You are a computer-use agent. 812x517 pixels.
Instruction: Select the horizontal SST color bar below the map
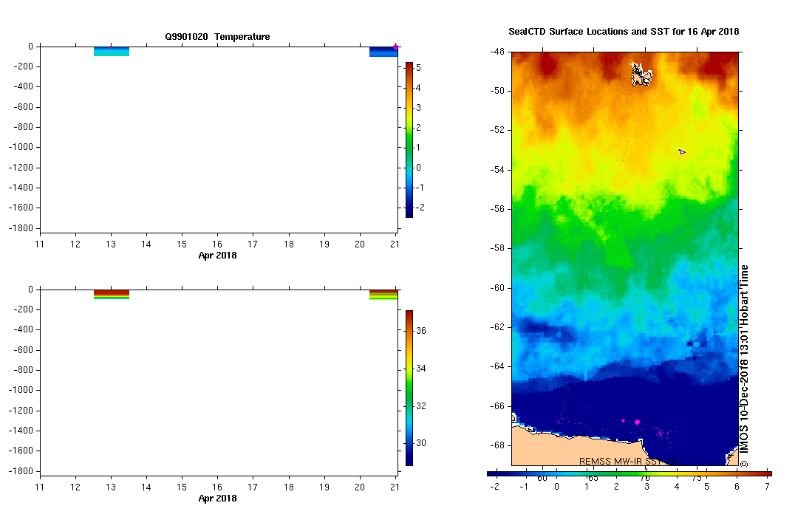[630, 473]
